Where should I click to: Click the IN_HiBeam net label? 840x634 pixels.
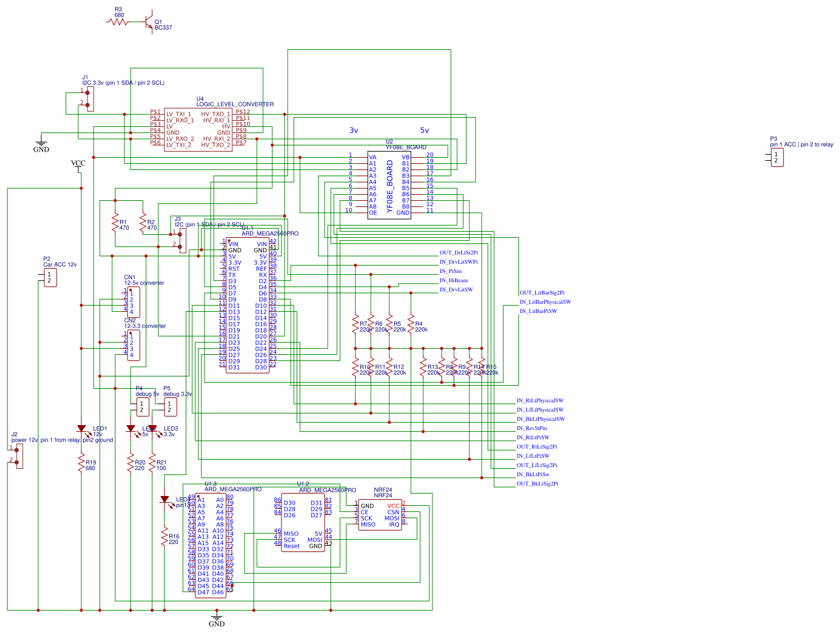click(x=453, y=280)
